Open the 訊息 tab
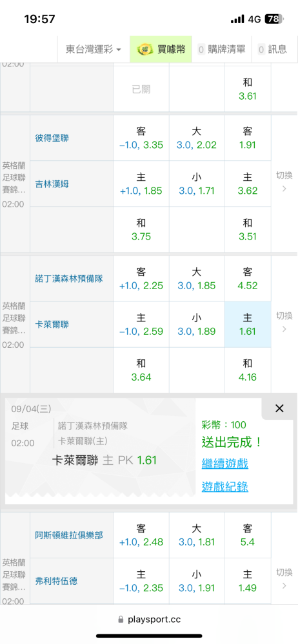298x644 pixels. click(272, 50)
